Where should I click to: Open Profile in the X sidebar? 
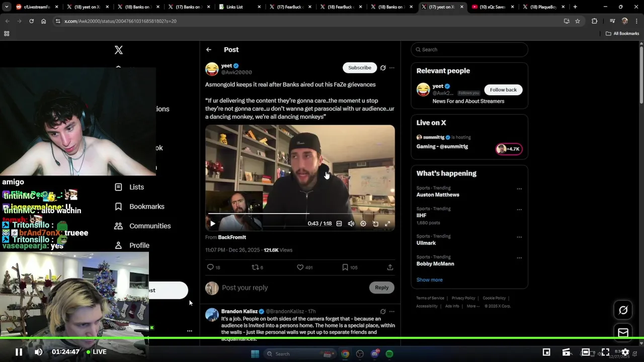(132, 245)
